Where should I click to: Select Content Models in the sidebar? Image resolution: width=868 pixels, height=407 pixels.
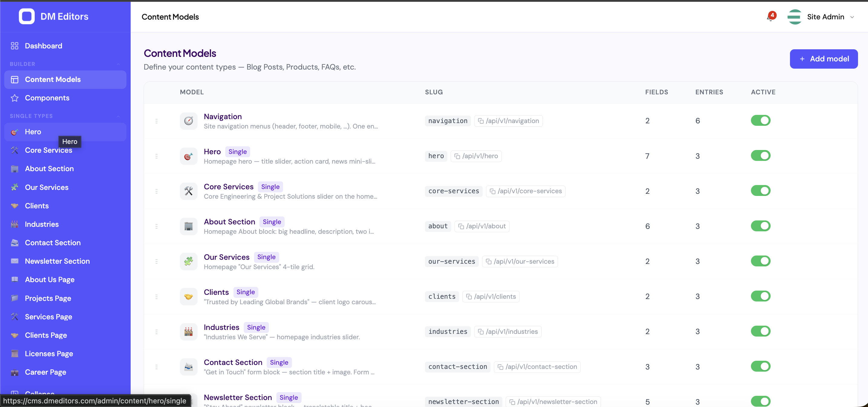pyautogui.click(x=65, y=80)
